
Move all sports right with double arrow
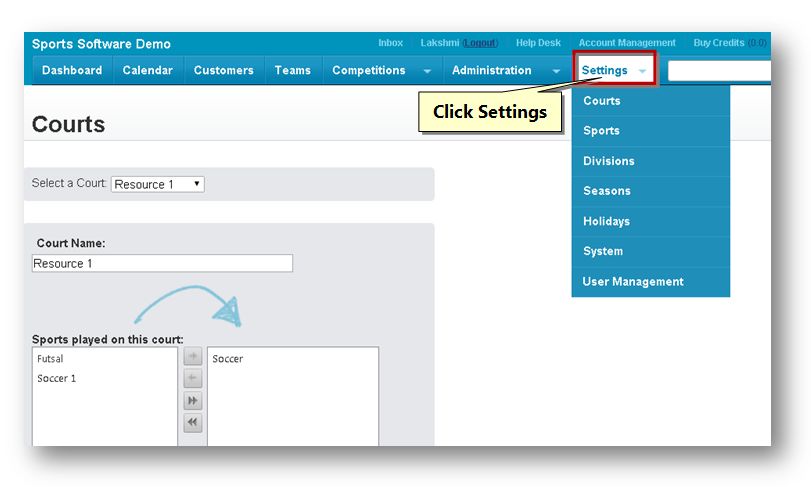point(192,401)
